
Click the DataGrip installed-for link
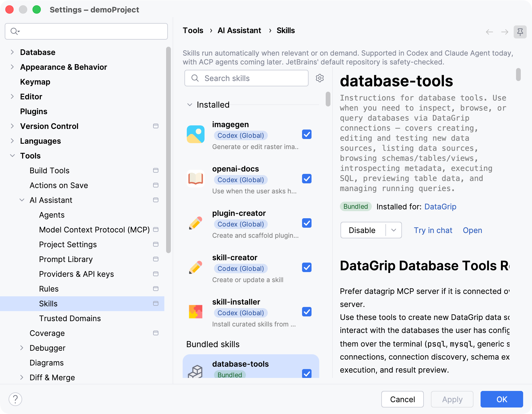click(x=440, y=206)
